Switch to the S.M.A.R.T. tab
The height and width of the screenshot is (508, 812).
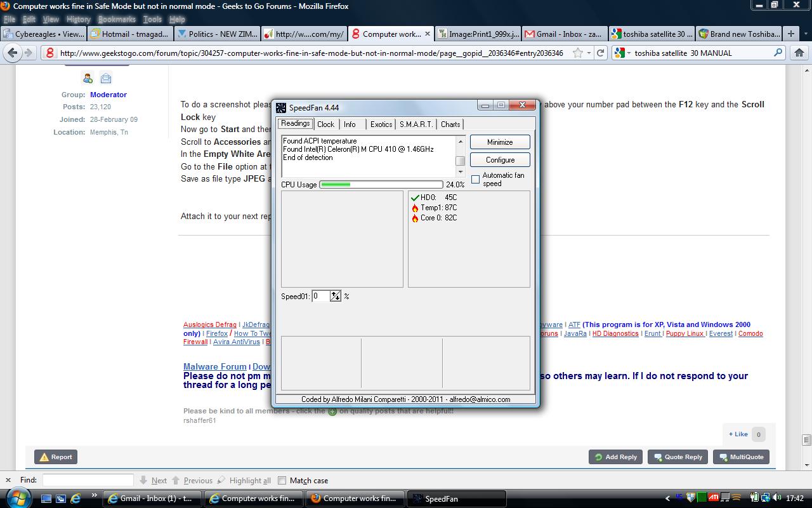[x=416, y=124]
